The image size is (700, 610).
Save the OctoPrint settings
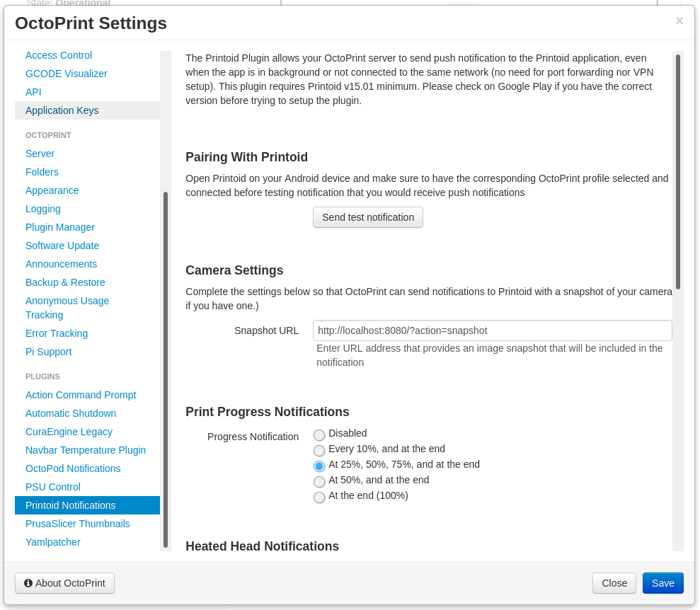point(663,583)
